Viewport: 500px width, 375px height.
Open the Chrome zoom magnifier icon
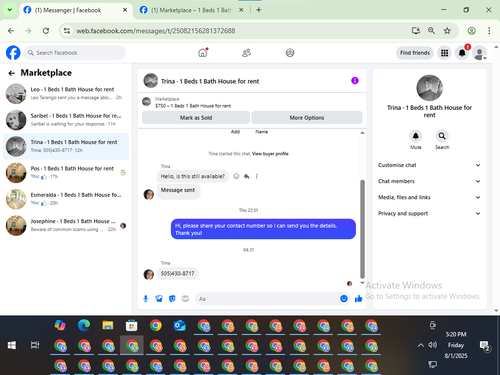coord(431,31)
